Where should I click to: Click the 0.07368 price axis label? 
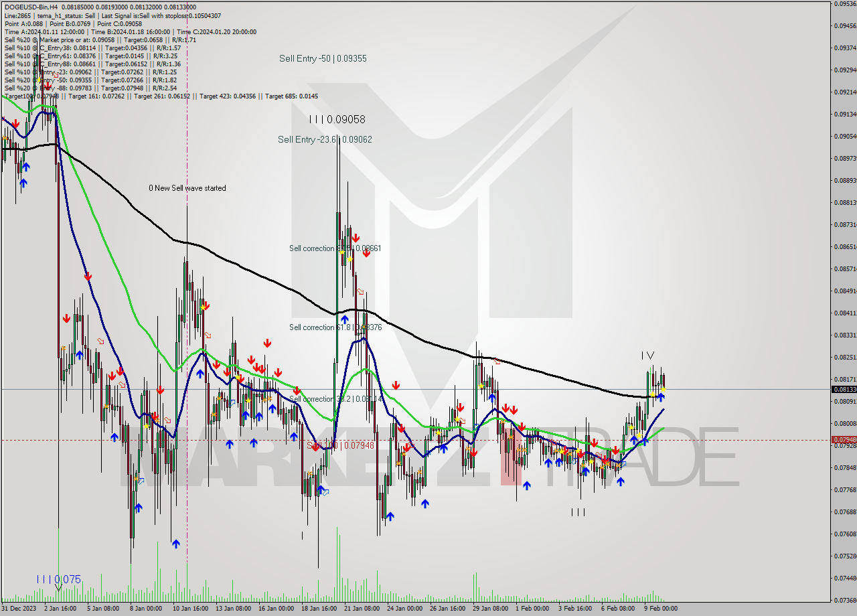click(x=845, y=600)
